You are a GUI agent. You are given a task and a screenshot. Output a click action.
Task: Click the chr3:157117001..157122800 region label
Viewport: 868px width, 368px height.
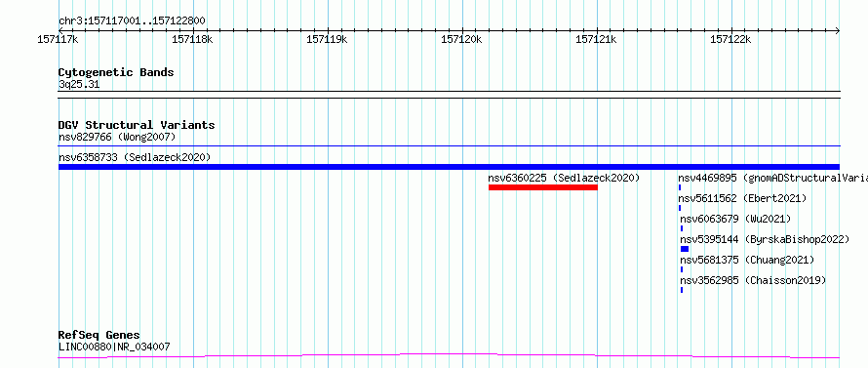(132, 21)
